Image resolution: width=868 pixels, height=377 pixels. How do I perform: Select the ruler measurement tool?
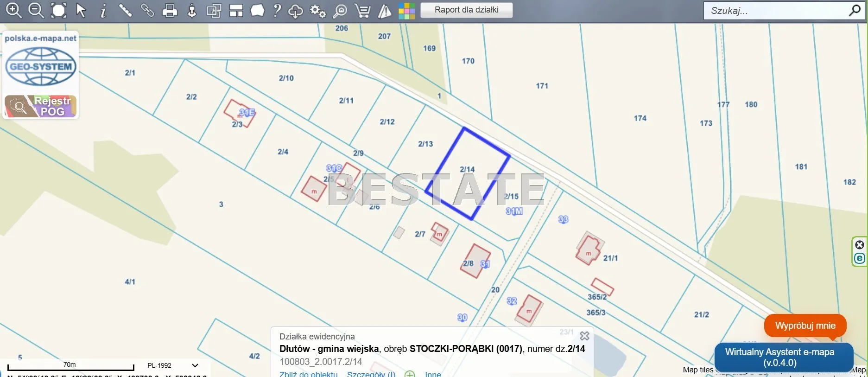click(125, 10)
